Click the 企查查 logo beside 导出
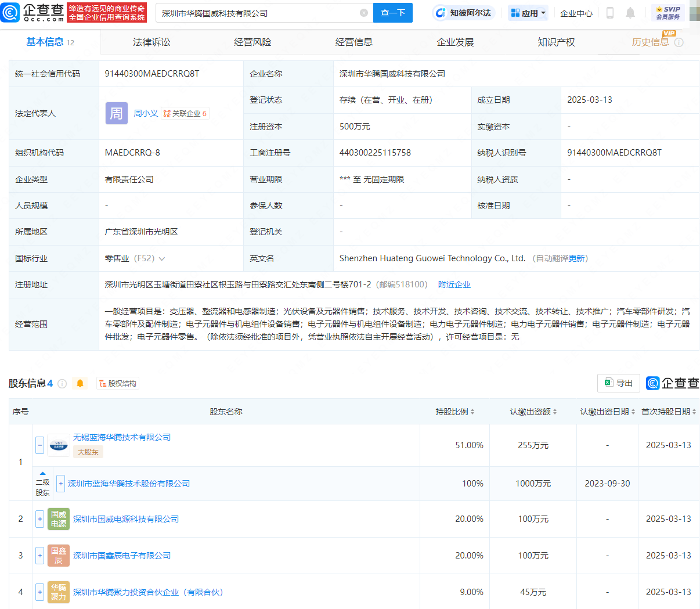The width and height of the screenshot is (700, 609). [x=672, y=383]
